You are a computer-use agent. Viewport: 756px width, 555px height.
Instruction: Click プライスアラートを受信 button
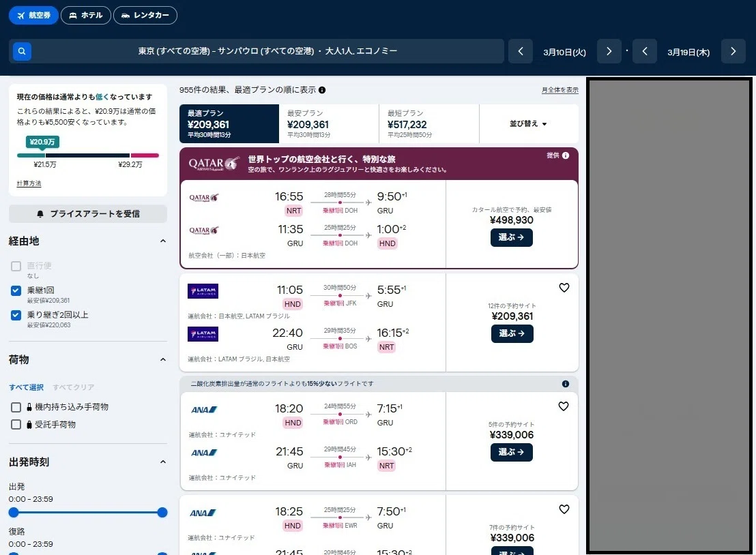click(88, 214)
